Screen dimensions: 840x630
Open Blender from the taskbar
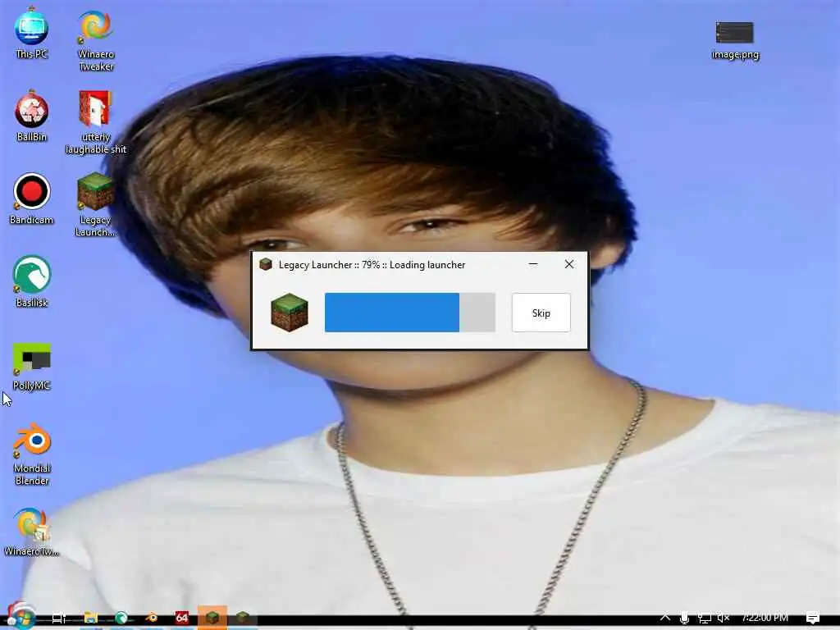coord(152,618)
